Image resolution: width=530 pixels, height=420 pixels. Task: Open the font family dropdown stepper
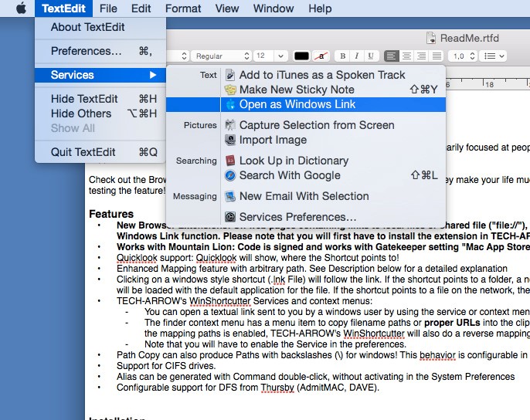pyautogui.click(x=184, y=56)
